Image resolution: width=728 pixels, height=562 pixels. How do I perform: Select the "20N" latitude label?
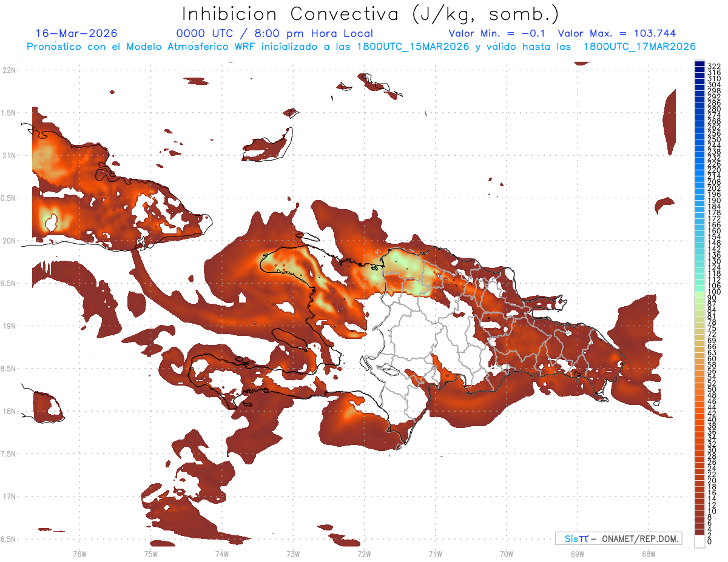9,241
